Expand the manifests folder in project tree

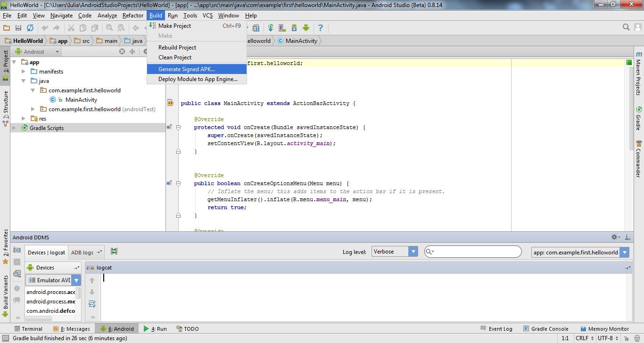pyautogui.click(x=24, y=72)
